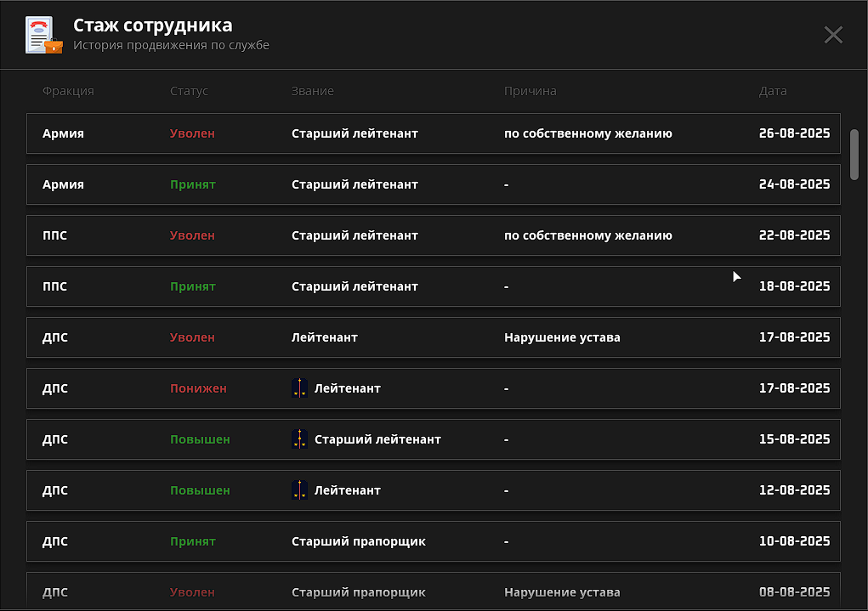Click Старший лейтенант in 24-08-2025 row
This screenshot has height=611, width=868.
click(355, 184)
